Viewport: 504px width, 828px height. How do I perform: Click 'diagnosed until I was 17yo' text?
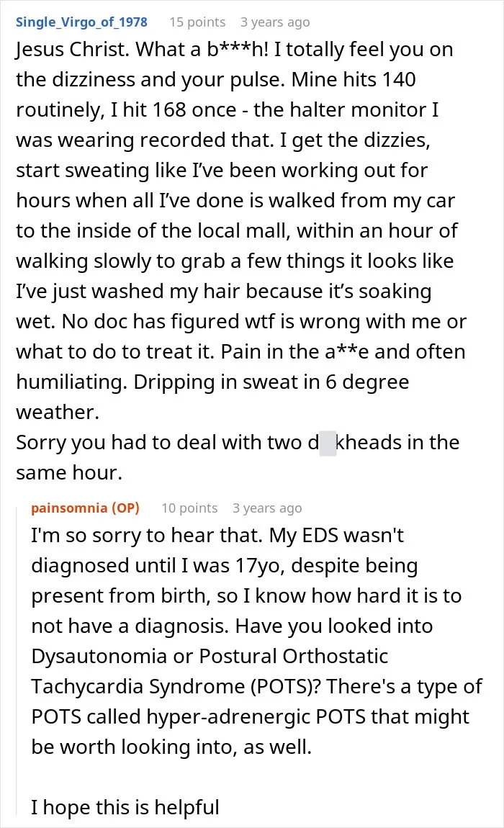(x=158, y=566)
